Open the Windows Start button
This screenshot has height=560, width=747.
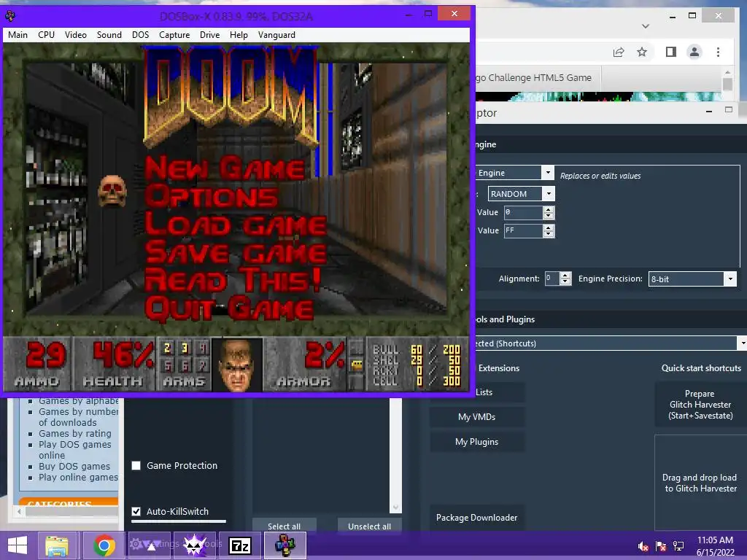pyautogui.click(x=18, y=545)
